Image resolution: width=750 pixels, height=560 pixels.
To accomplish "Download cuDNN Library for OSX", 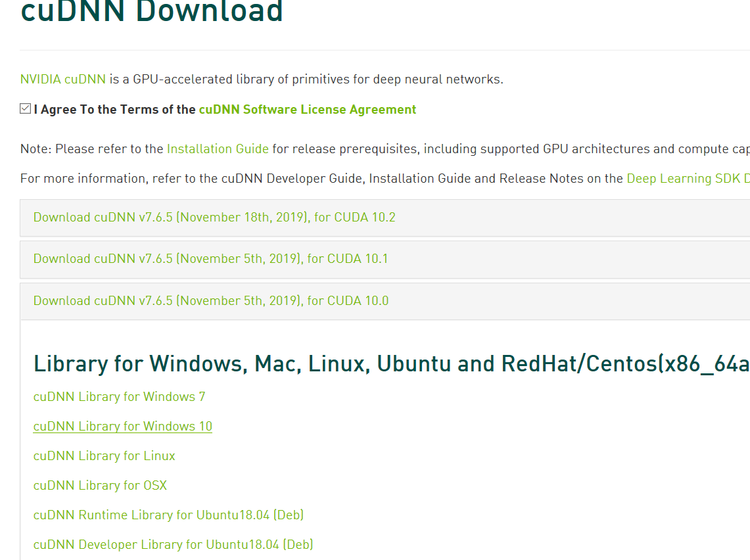I will click(x=100, y=485).
